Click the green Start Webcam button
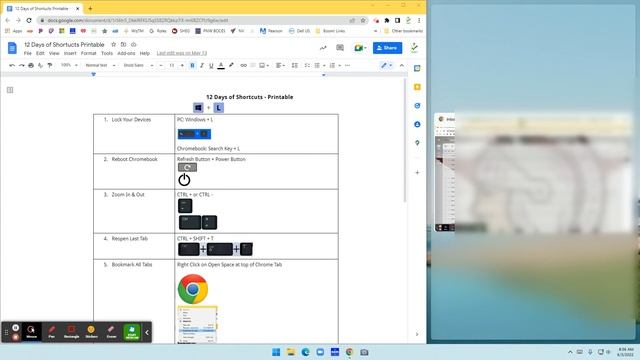This screenshot has width=640, height=360. [x=132, y=332]
